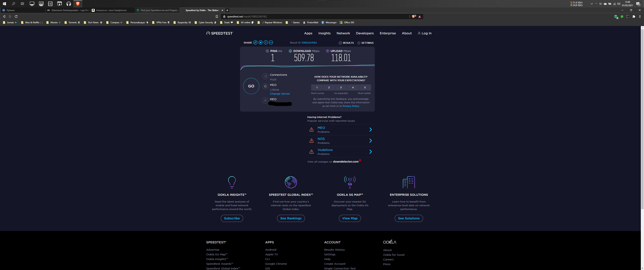Bookmark this page using bookmark icon

pos(217,16)
